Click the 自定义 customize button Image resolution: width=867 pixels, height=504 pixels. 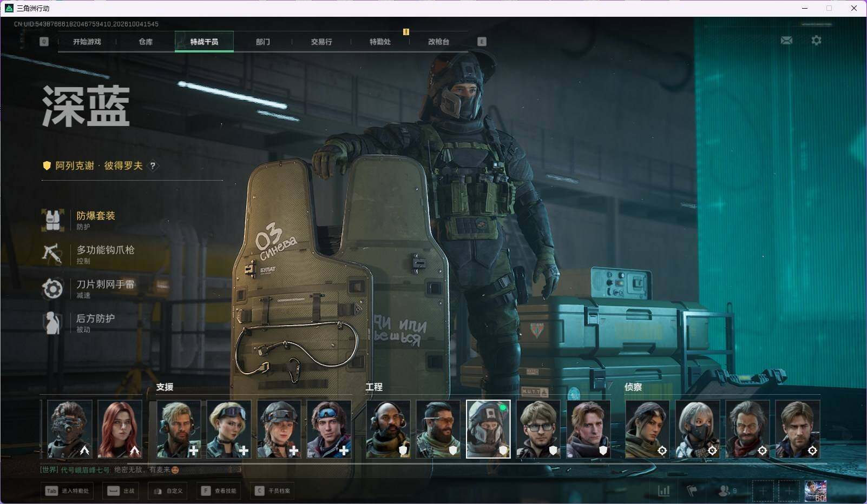click(x=168, y=490)
